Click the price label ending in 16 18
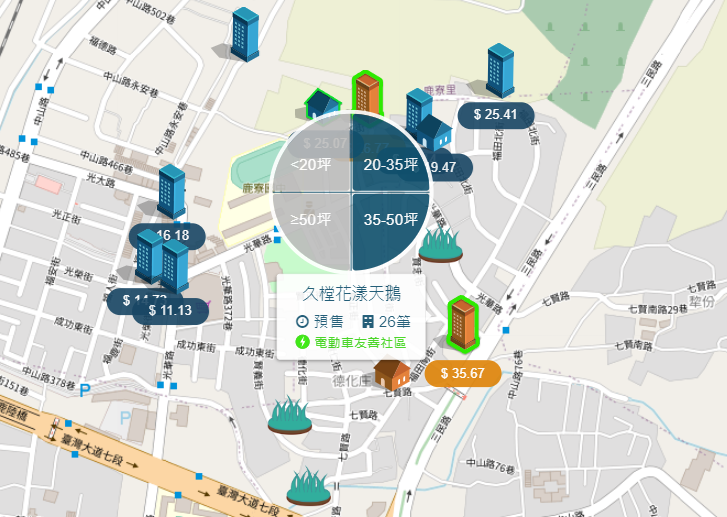This screenshot has width=727, height=517. (x=167, y=236)
